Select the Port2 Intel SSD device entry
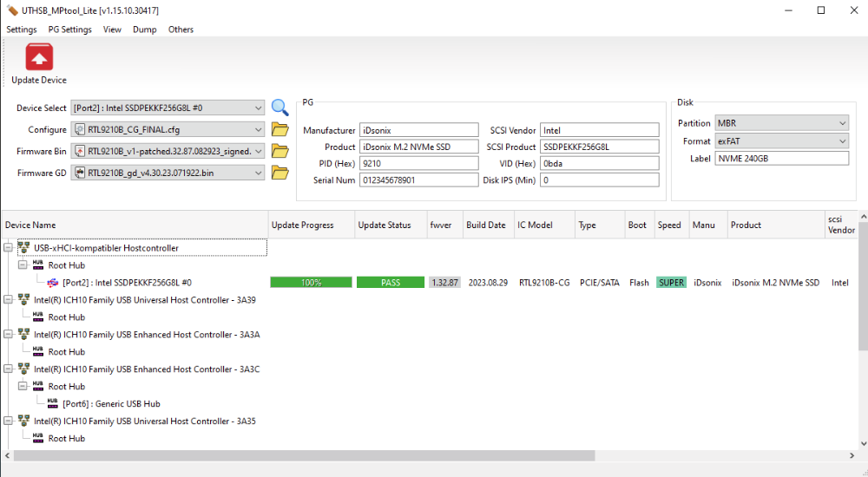Viewport: 868px width, 477px height. tap(127, 283)
